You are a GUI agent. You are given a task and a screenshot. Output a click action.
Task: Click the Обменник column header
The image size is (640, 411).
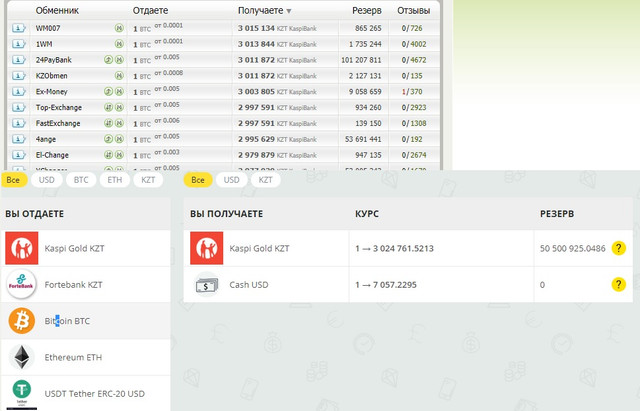click(57, 11)
